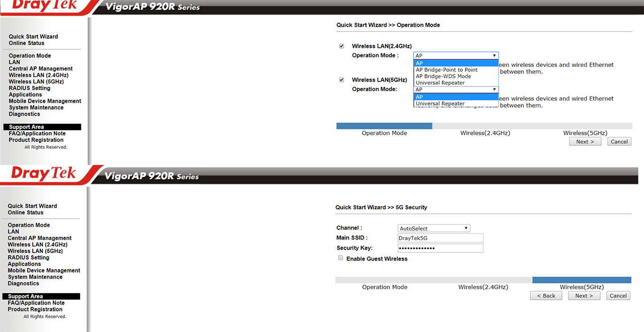Click Wireless(5GHz) step label on 5G Security page
Image resolution: width=644 pixels, height=332 pixels.
pyautogui.click(x=582, y=287)
